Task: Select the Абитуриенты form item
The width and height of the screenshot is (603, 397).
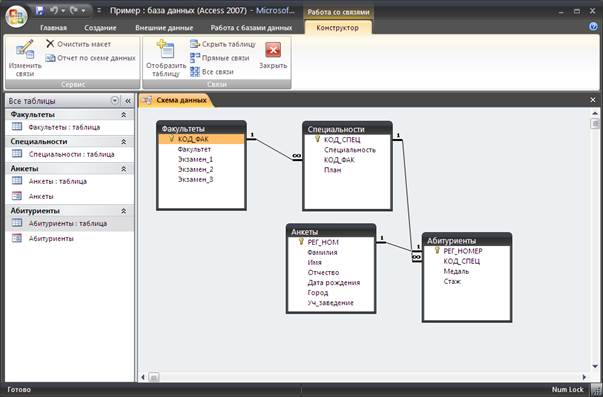Action: [x=70, y=239]
